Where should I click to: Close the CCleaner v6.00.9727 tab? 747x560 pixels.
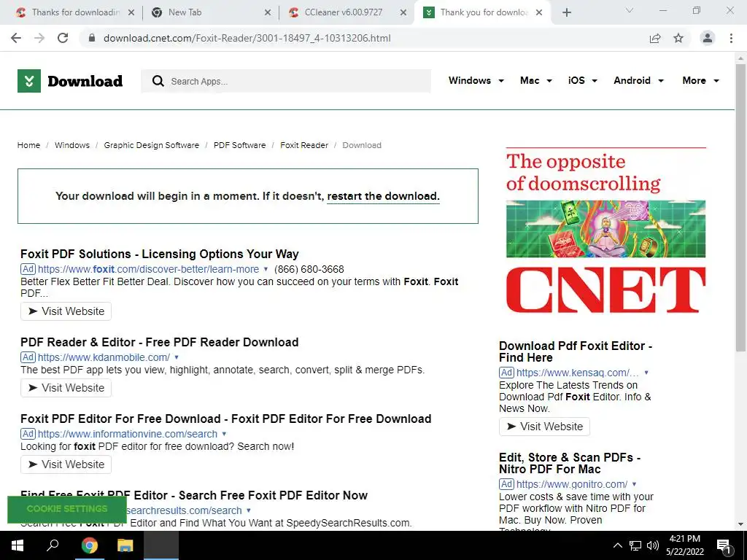pos(403,12)
